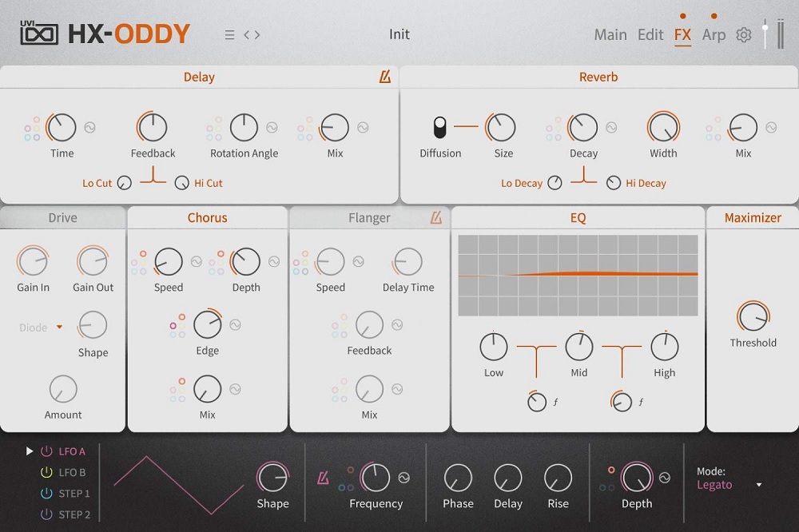Switch to the Arp tab

click(714, 34)
